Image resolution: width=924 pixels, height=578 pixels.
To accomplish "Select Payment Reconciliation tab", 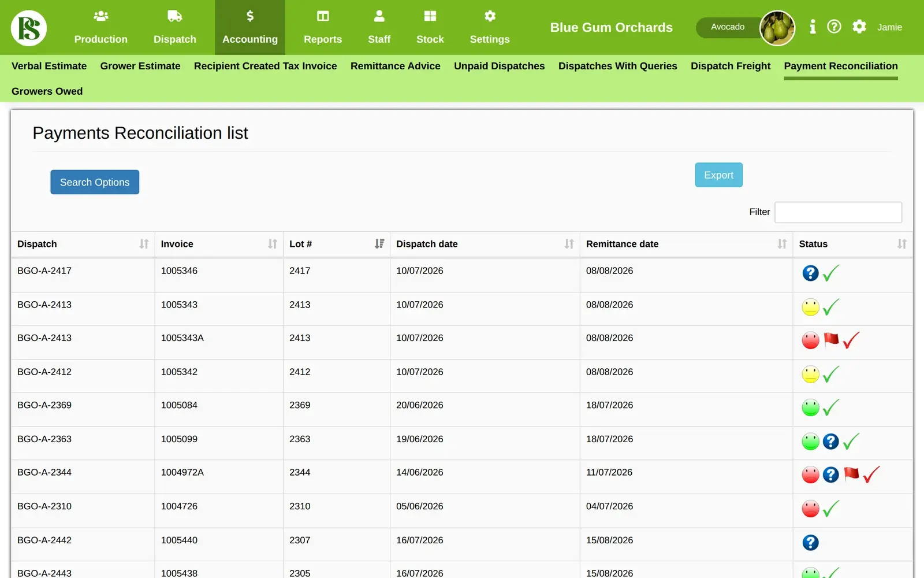I will pos(840,66).
